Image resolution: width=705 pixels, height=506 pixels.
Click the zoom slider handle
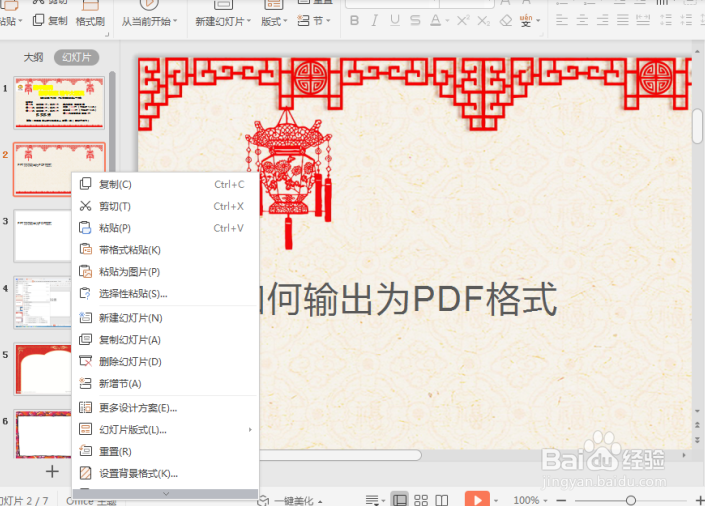tap(631, 500)
